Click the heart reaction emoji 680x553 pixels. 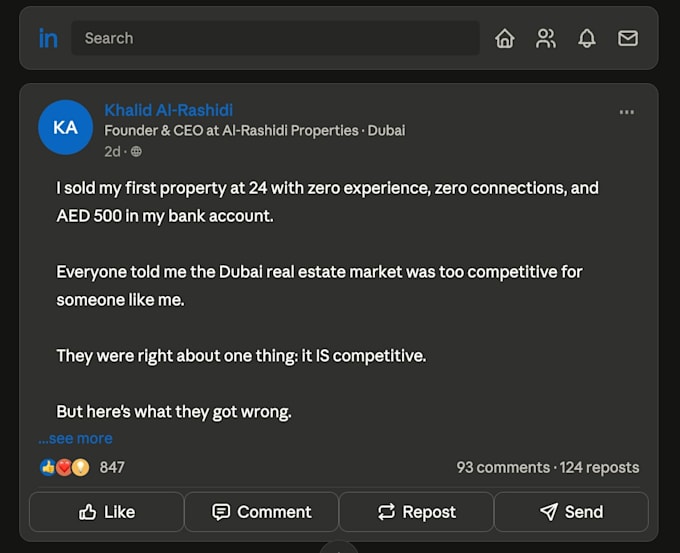click(64, 468)
